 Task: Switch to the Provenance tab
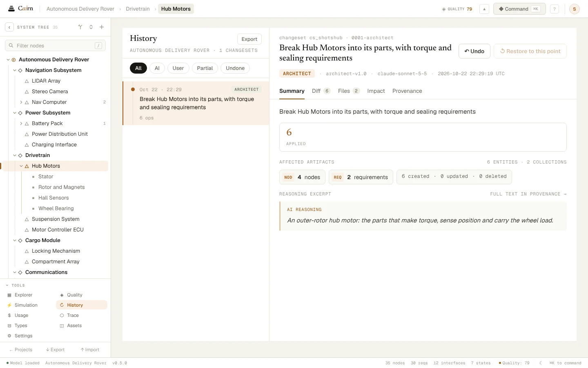pos(407,91)
